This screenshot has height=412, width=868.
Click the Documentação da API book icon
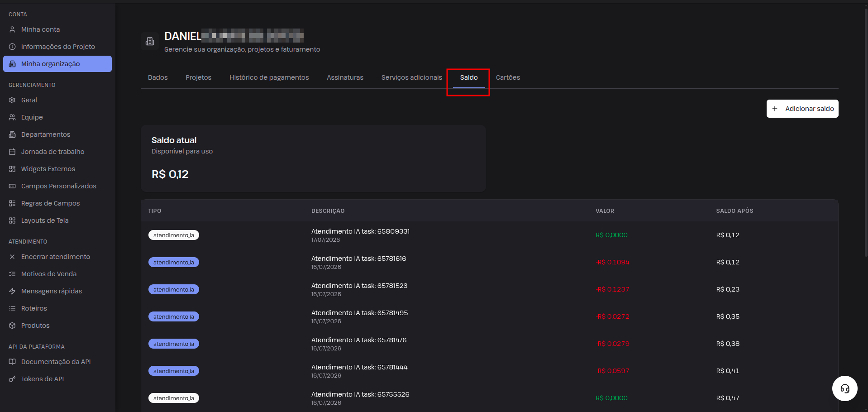(12, 362)
